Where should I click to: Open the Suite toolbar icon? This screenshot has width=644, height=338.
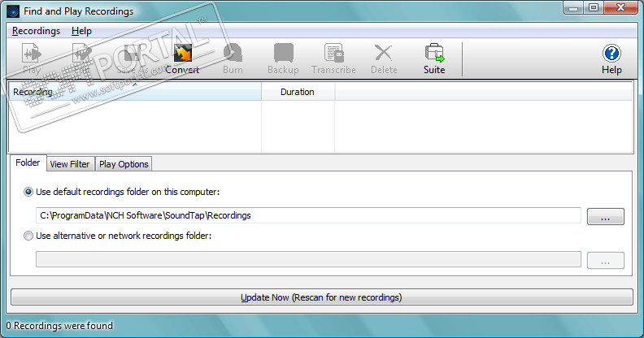(434, 58)
